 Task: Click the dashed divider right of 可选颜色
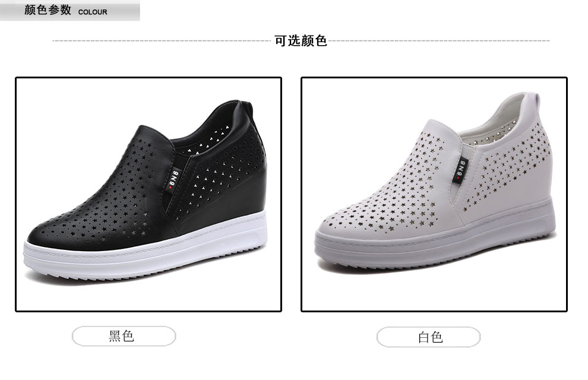tap(439, 40)
